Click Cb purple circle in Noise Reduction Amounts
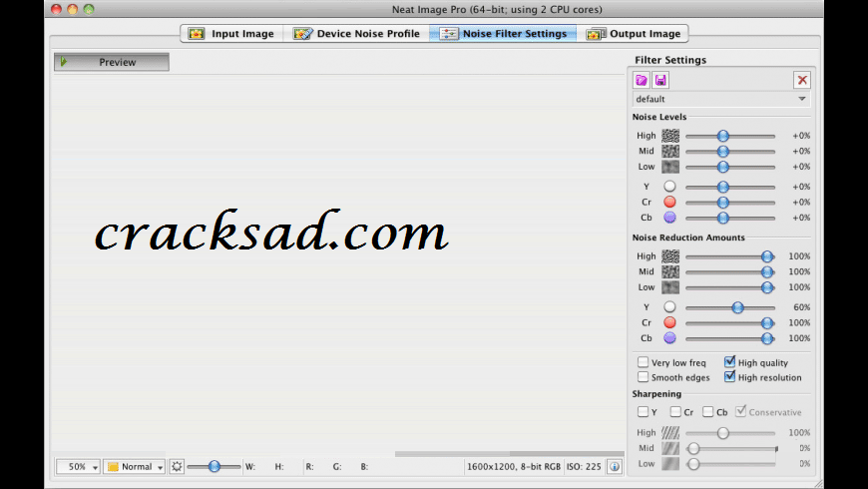The width and height of the screenshot is (868, 489). coord(669,338)
